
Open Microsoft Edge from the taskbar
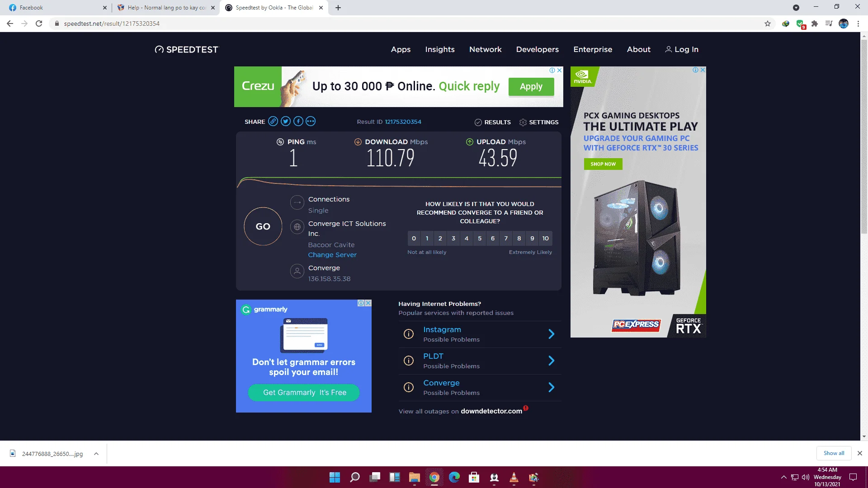(x=454, y=477)
